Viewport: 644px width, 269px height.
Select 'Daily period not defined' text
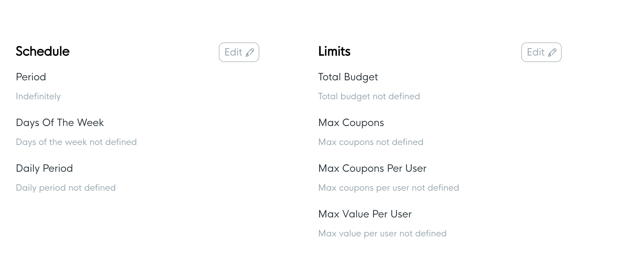point(66,188)
